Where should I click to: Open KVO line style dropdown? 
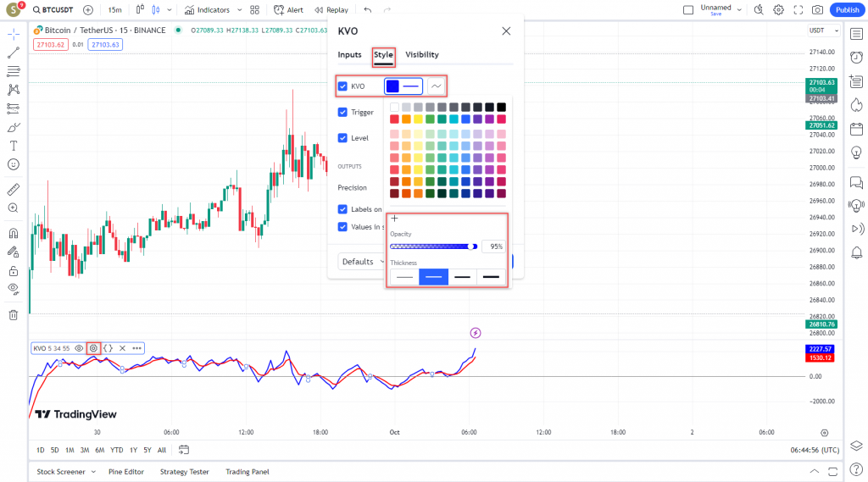437,86
